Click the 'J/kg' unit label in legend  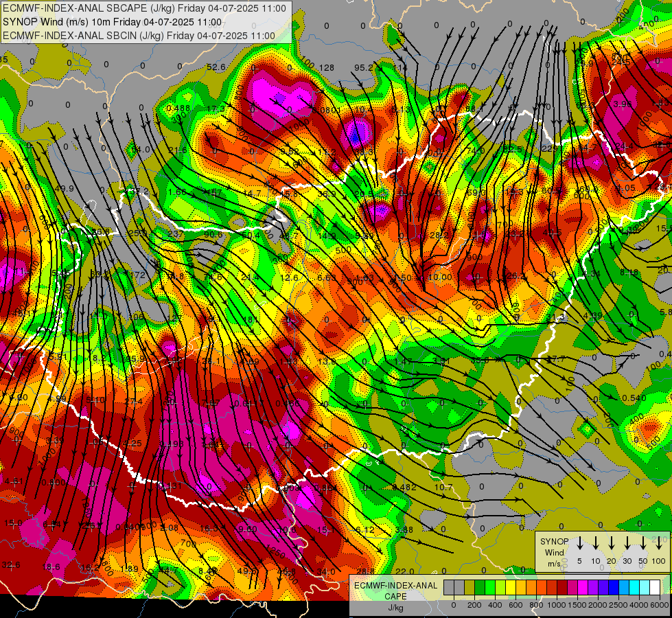pos(395,608)
